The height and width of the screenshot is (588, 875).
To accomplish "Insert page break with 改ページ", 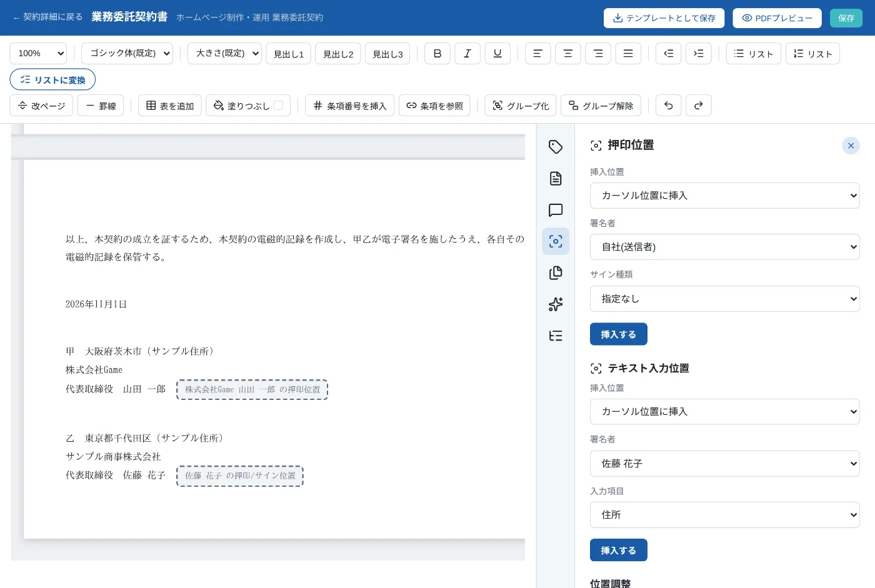I will click(x=42, y=106).
